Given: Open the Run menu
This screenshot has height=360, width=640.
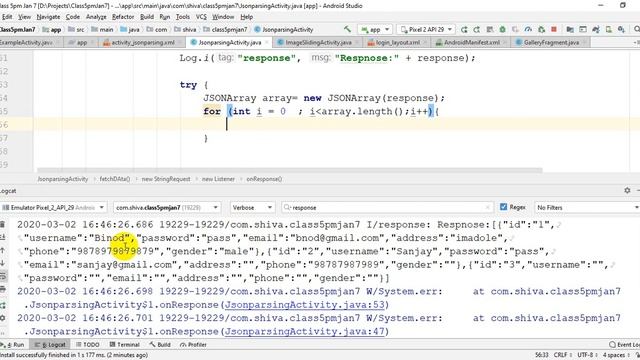Looking at the screenshot, I should click(164, 17).
